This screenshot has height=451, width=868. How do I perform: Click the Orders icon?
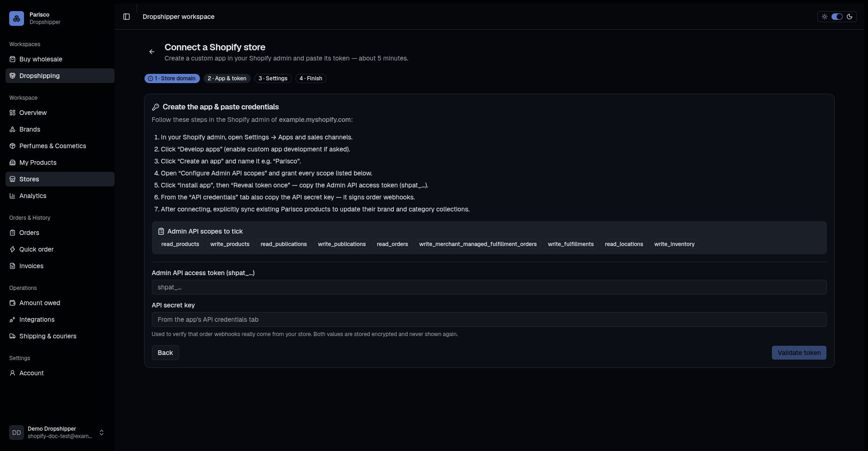12,233
